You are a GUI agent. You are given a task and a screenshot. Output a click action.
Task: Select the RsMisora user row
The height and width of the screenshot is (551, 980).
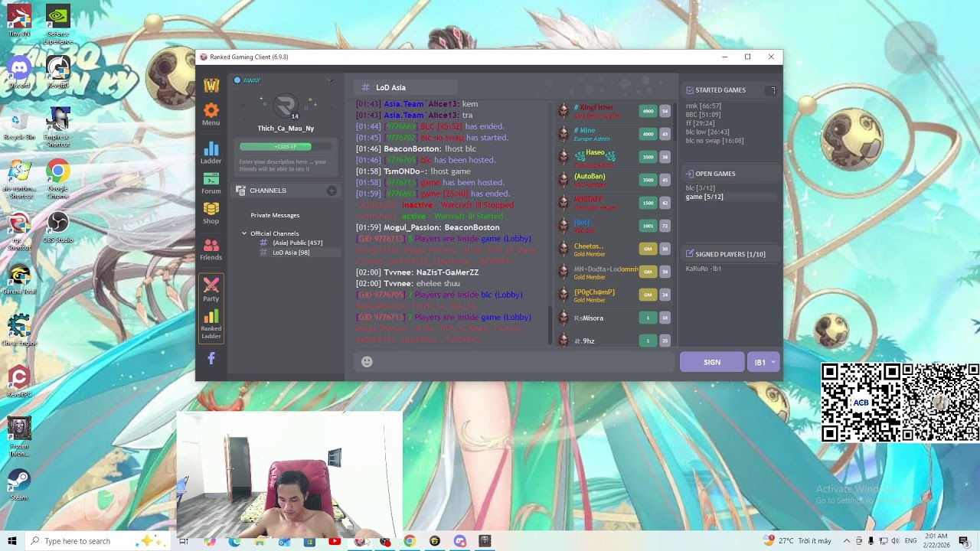[613, 318]
